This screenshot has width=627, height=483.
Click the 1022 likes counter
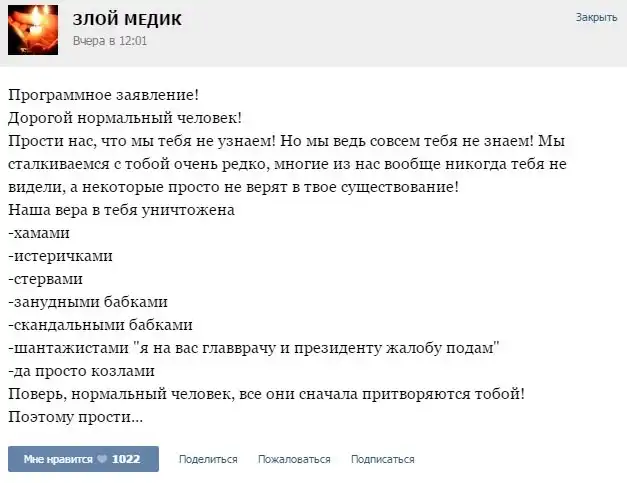126,459
